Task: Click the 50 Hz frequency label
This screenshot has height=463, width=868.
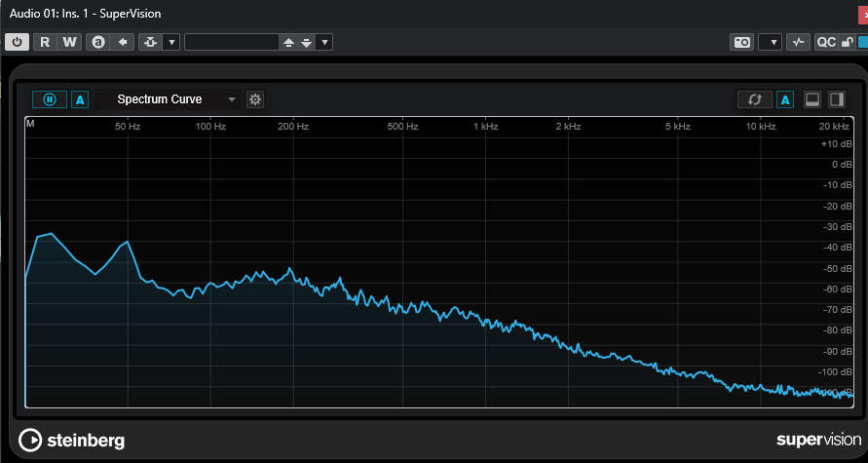Action: point(128,127)
